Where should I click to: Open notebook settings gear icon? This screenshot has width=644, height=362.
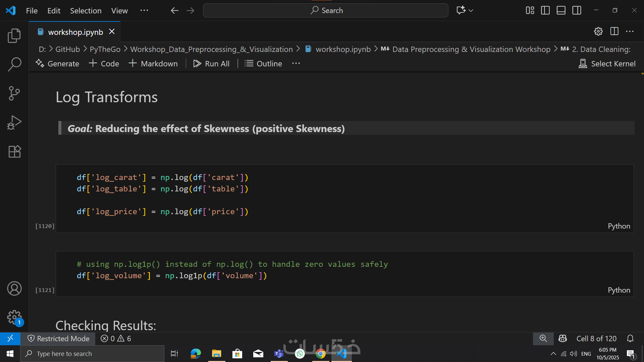(598, 32)
